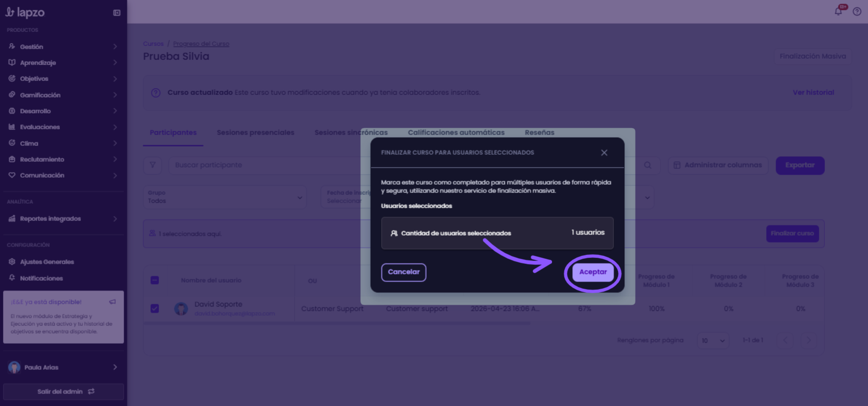Screen dimensions: 868x406
Task: Switch to the Reseñas tab
Action: point(539,132)
